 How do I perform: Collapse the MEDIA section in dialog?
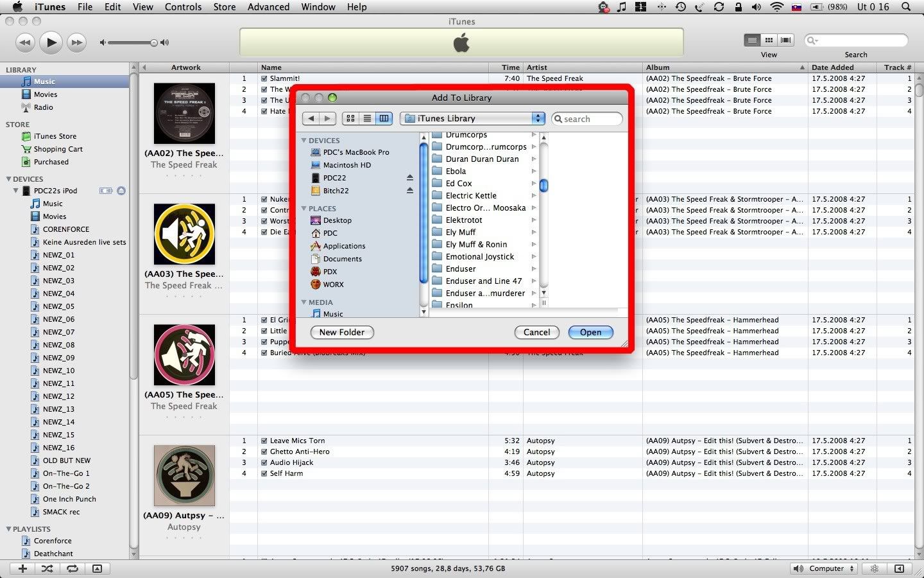point(304,302)
